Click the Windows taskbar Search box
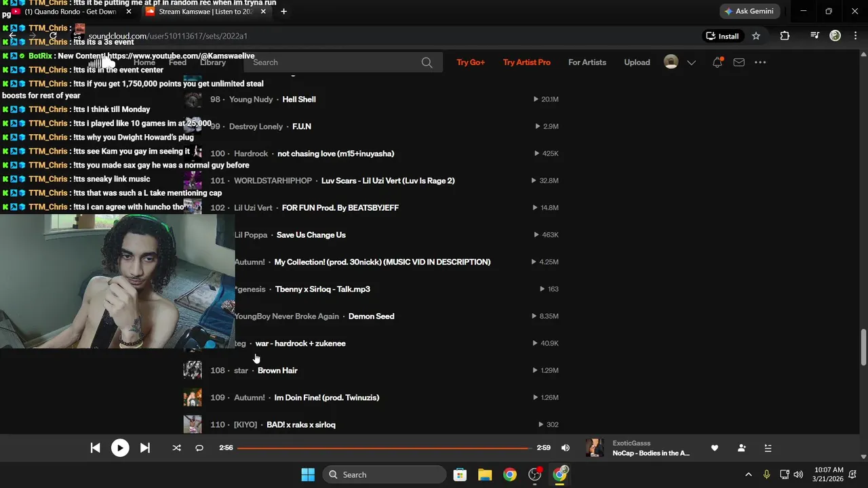The width and height of the screenshot is (868, 488). [384, 474]
